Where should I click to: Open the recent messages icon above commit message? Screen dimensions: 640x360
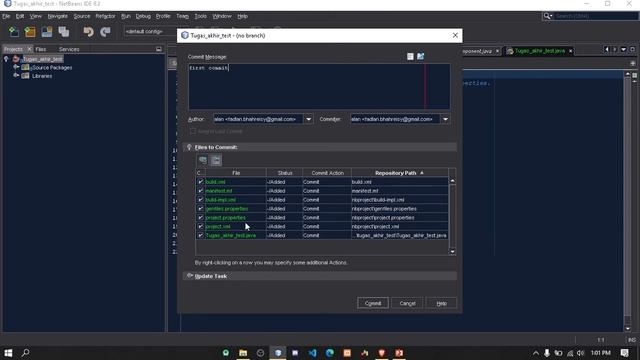coord(410,56)
